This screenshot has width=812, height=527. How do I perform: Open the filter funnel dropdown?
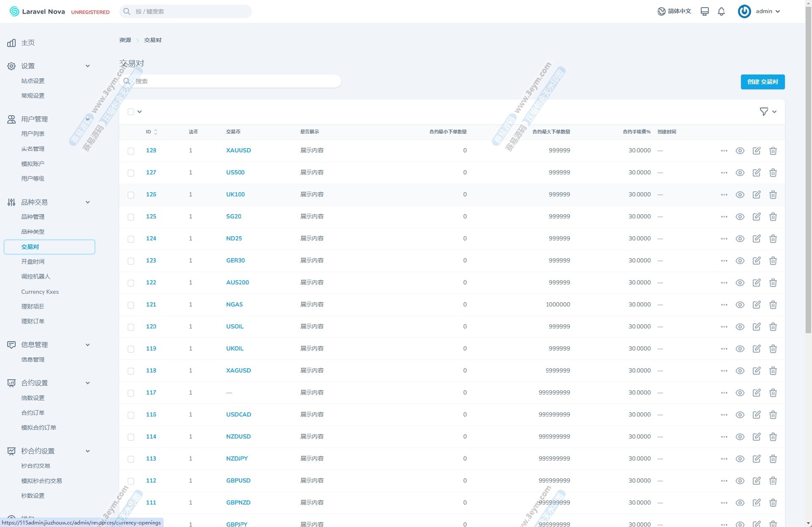coord(768,112)
